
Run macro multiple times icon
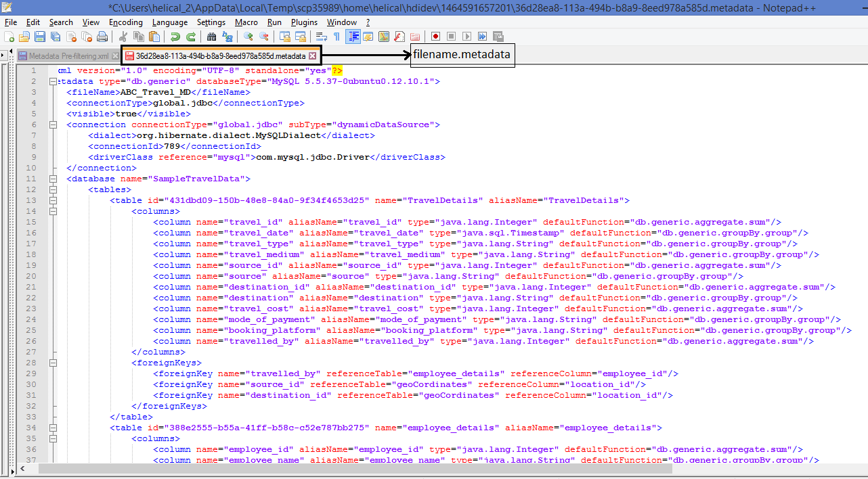(481, 36)
